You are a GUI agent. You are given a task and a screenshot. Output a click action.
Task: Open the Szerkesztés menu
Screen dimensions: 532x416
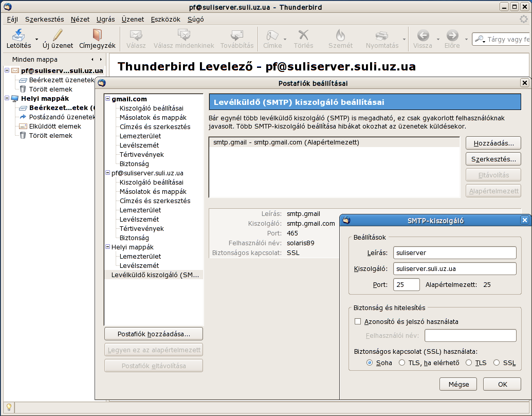click(x=44, y=20)
